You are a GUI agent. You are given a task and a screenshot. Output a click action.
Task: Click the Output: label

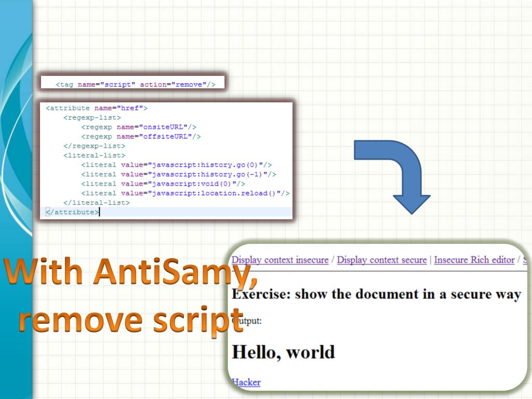point(247,321)
